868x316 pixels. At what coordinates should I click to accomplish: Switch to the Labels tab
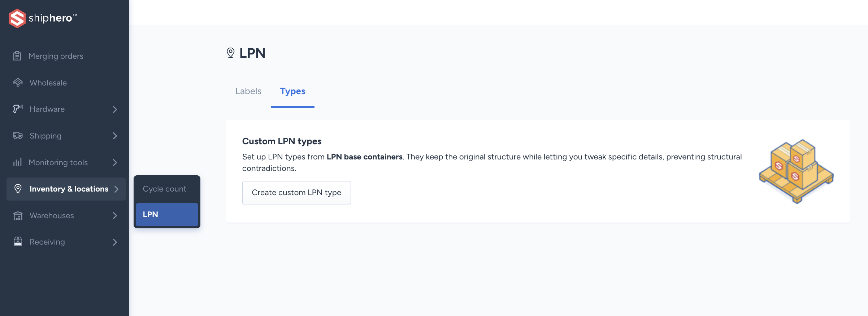[x=248, y=91]
